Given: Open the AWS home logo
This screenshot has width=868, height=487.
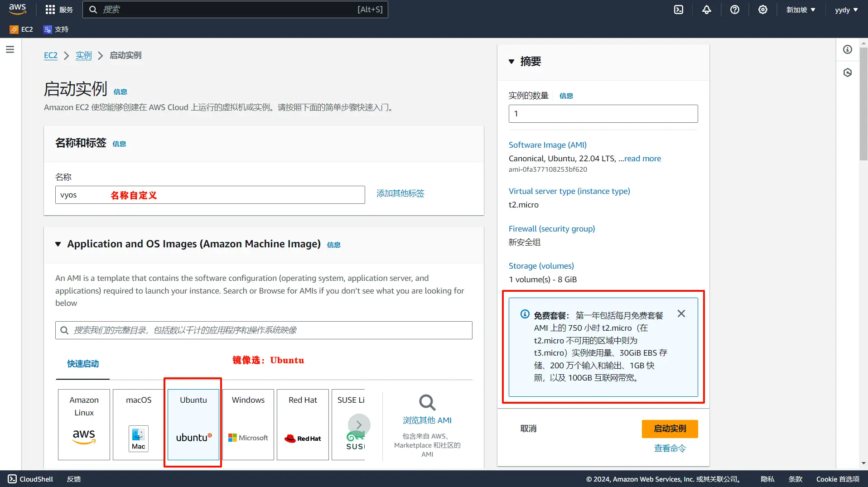Looking at the screenshot, I should tap(18, 9).
